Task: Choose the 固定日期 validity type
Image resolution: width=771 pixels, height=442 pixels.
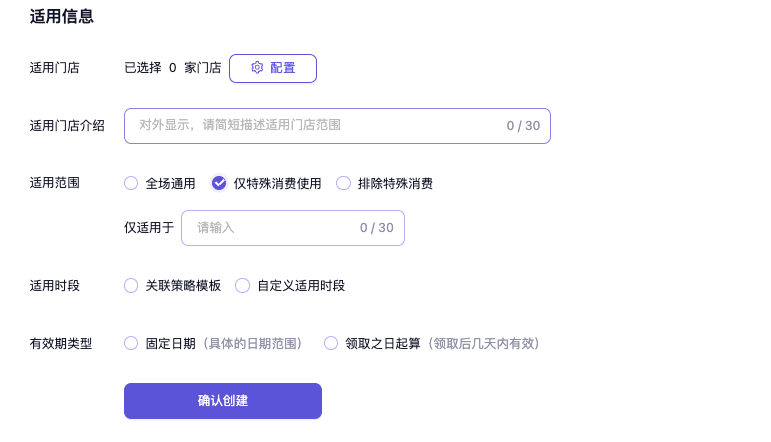Action: tap(131, 343)
